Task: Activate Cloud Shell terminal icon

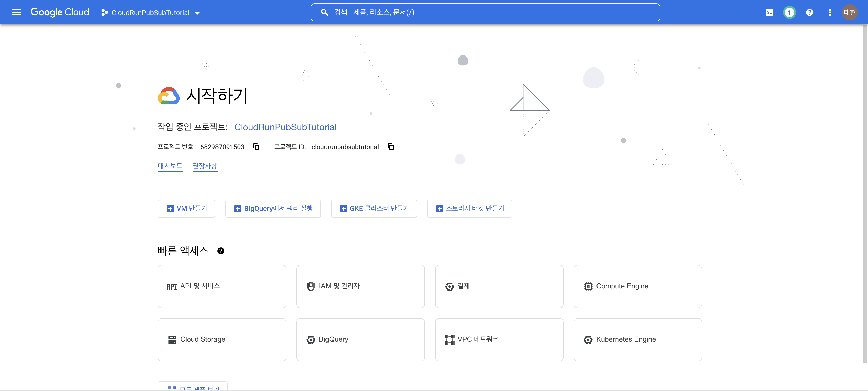Action: 769,13
